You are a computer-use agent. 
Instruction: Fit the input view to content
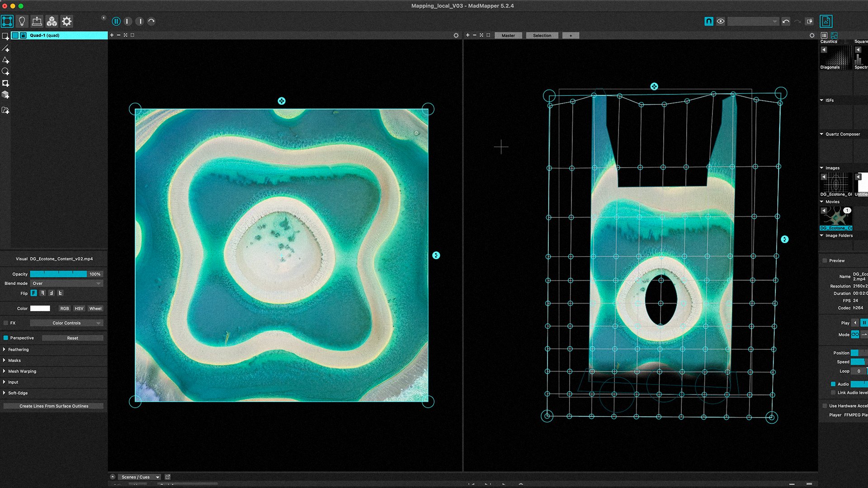pos(126,35)
